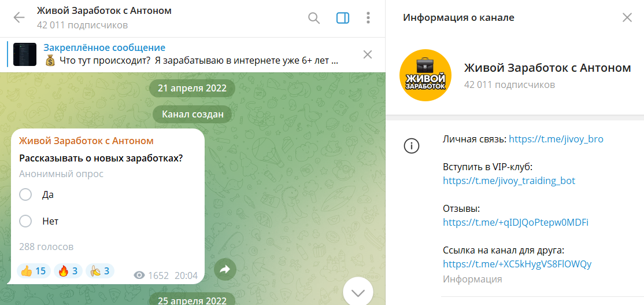Click the 'Информация о канале' panel title

(x=458, y=18)
